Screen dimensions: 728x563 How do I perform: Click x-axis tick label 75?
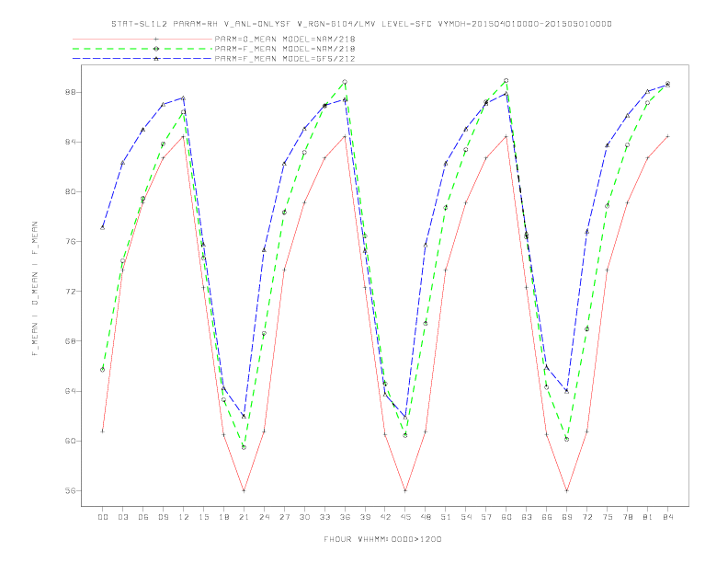click(x=608, y=517)
